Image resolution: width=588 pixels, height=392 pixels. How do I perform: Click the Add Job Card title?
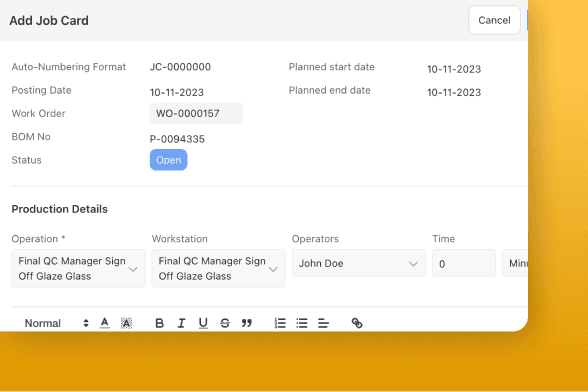(49, 21)
